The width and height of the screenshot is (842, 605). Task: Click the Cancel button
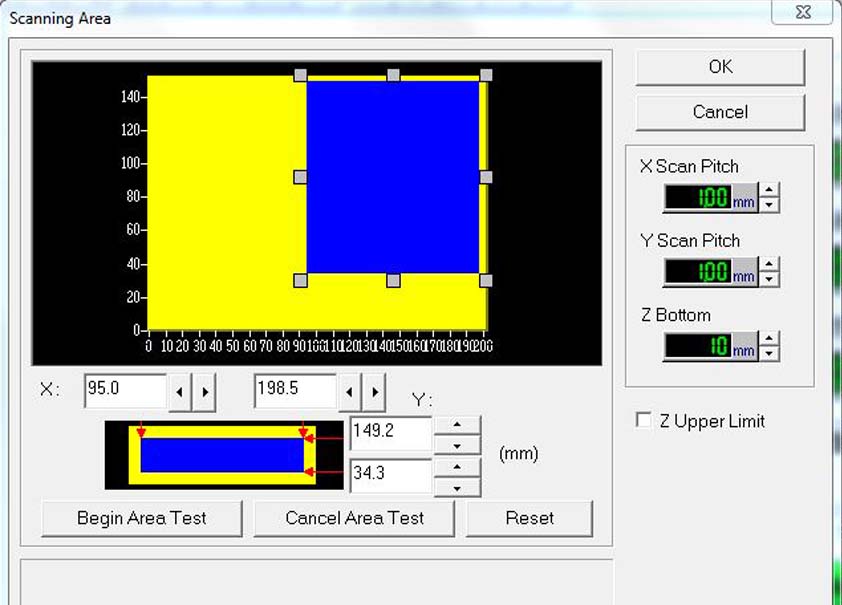pos(720,112)
